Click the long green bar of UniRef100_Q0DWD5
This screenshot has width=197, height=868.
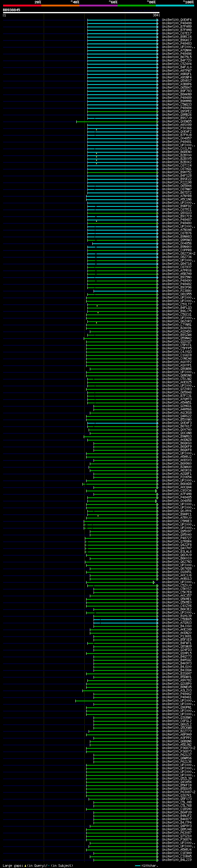(x=117, y=122)
